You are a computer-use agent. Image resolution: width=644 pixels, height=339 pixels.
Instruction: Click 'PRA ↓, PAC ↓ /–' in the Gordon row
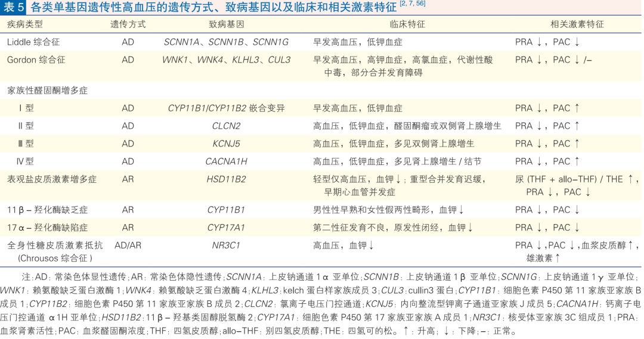pos(553,60)
